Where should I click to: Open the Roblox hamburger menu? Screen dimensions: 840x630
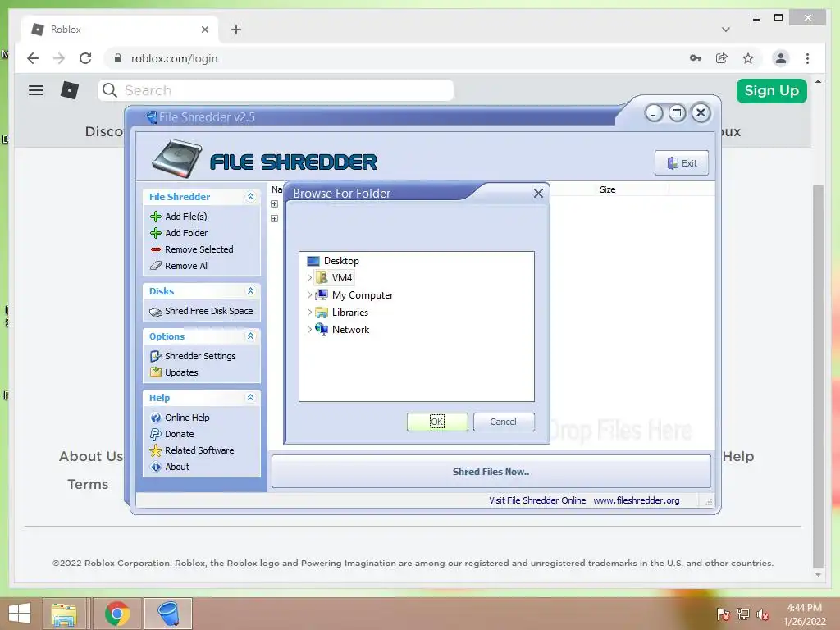coord(36,90)
